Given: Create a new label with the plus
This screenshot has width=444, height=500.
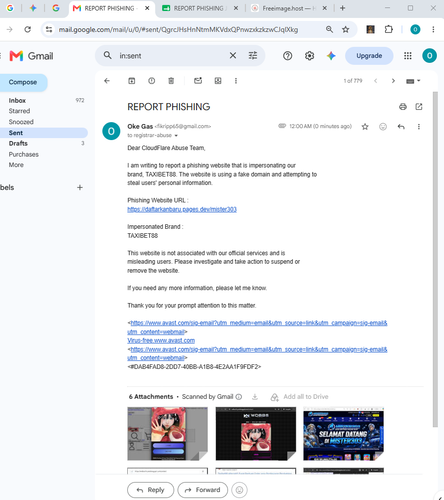Looking at the screenshot, I should [80, 187].
